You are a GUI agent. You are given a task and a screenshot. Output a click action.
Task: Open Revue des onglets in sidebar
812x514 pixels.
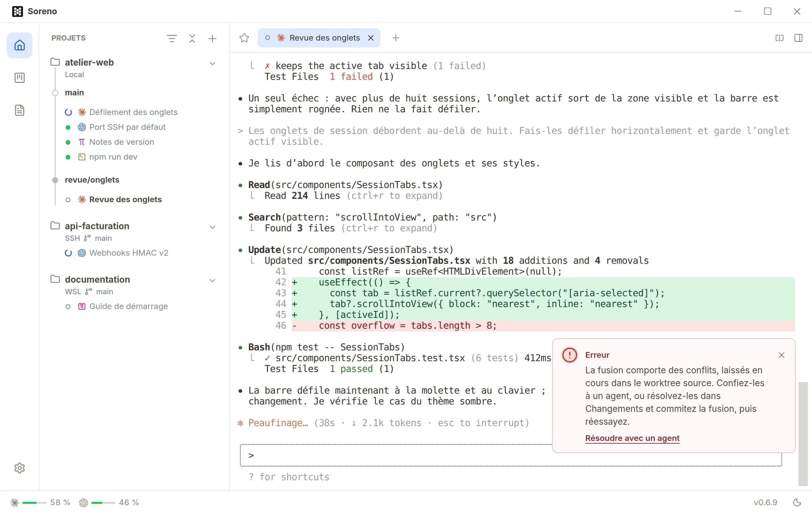(x=125, y=200)
